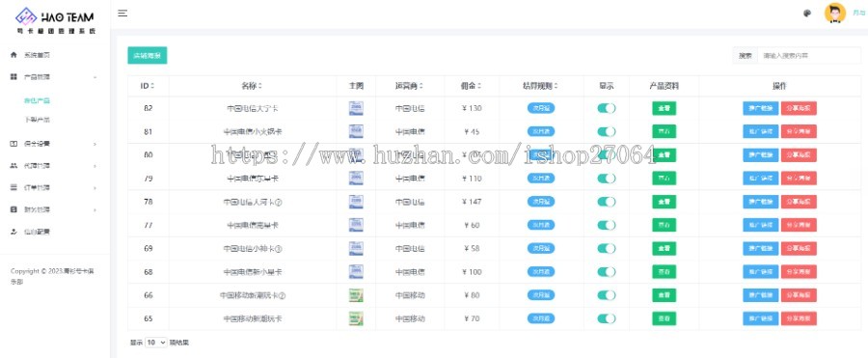
Task: Open main image thumbnail for ID 79
Action: point(356,178)
